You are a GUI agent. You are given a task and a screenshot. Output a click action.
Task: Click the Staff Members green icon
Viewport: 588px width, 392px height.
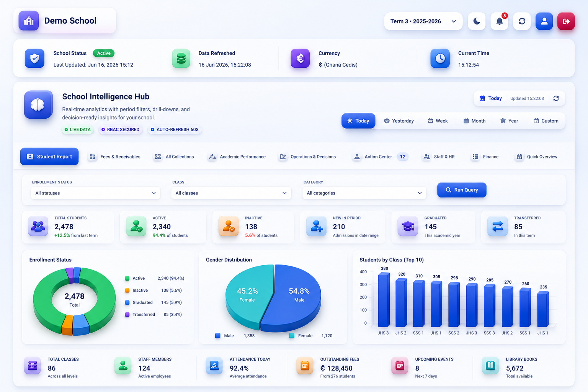click(x=123, y=366)
